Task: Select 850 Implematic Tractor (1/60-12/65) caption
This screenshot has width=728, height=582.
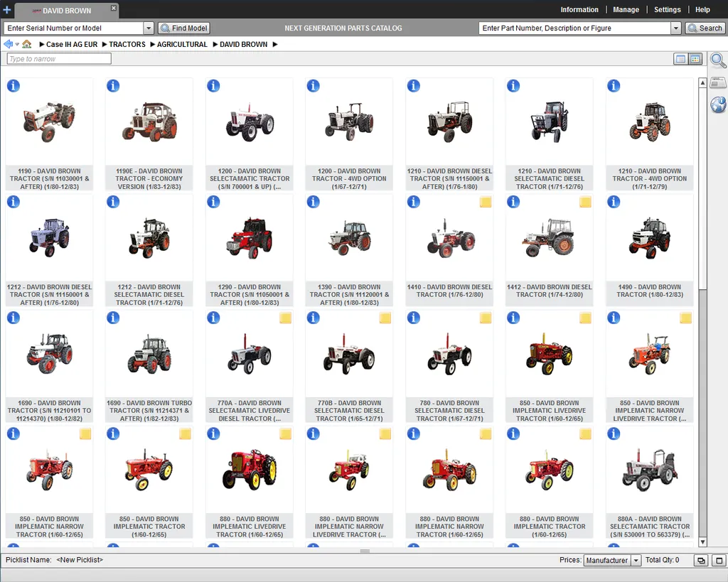Action: [149, 527]
